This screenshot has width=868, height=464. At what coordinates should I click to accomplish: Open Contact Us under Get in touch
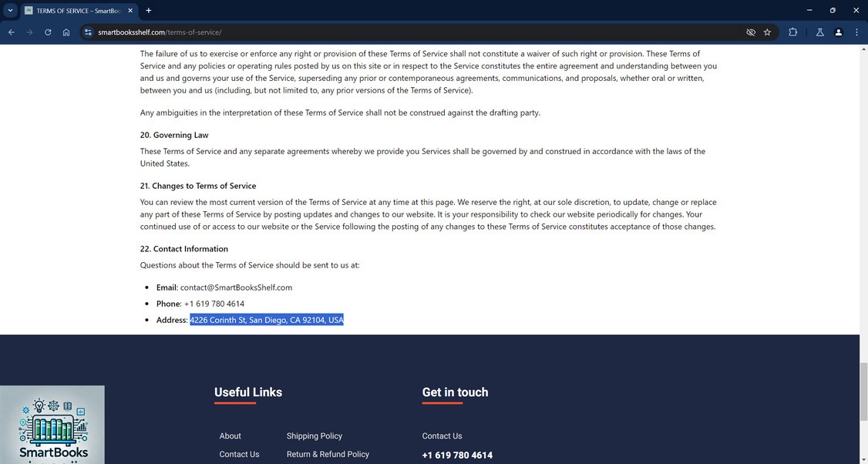pyautogui.click(x=442, y=435)
